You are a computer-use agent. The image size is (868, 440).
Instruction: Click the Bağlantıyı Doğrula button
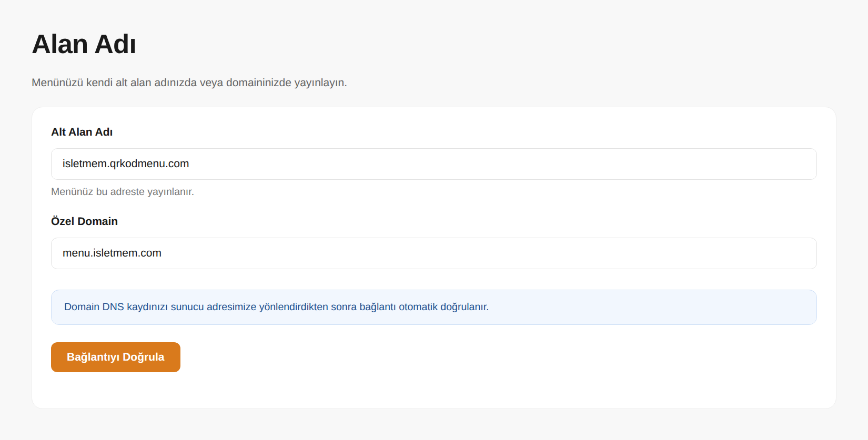[x=116, y=357]
